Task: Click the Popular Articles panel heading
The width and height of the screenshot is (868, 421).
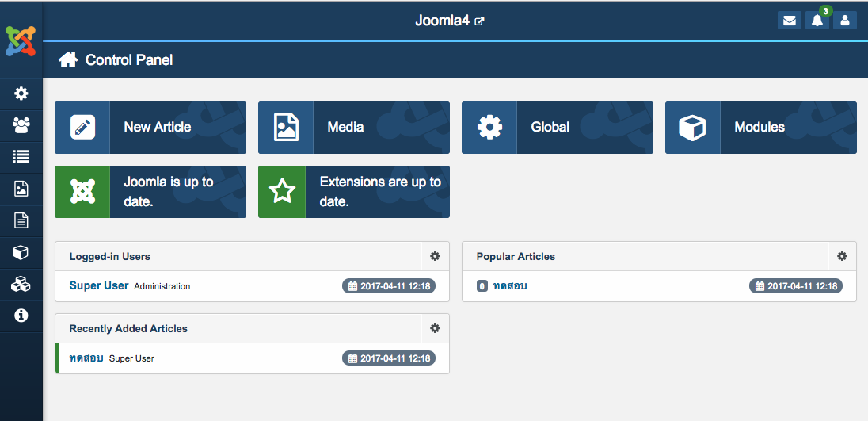Action: (x=516, y=256)
